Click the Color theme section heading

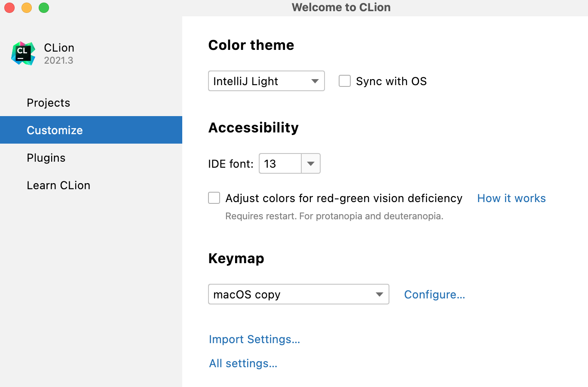coord(251,45)
